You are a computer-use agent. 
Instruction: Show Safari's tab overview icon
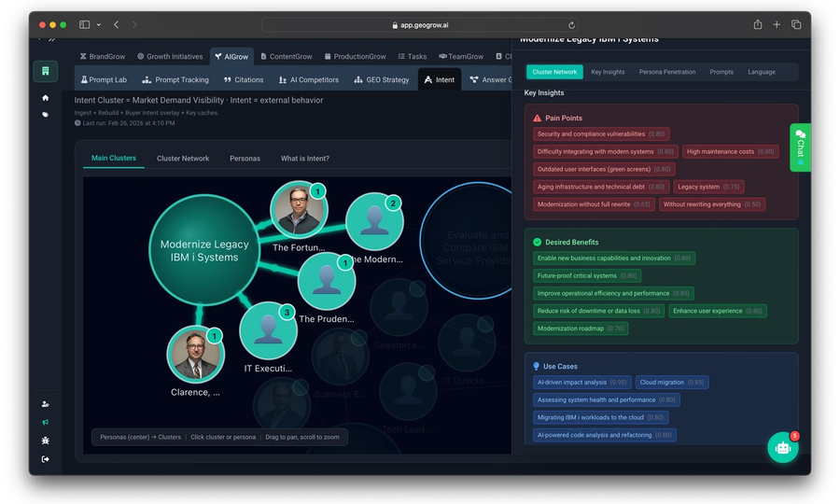pyautogui.click(x=796, y=24)
